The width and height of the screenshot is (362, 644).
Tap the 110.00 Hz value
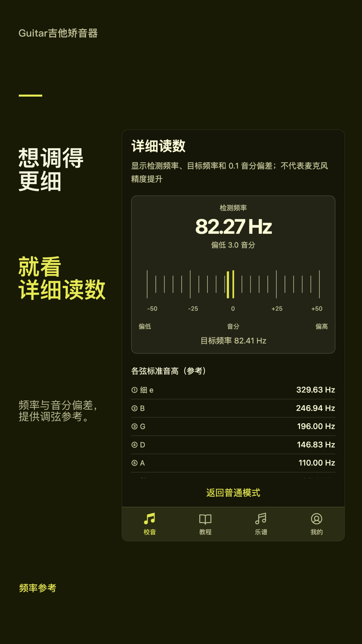tap(317, 463)
